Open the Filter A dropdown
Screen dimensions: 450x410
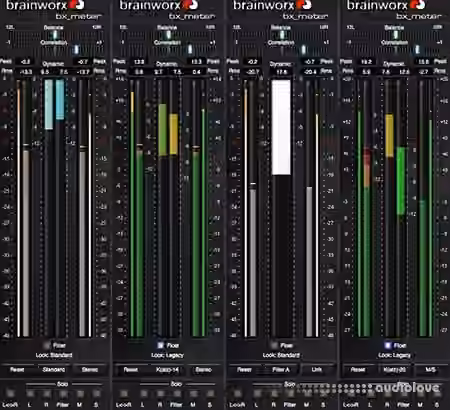tap(281, 370)
